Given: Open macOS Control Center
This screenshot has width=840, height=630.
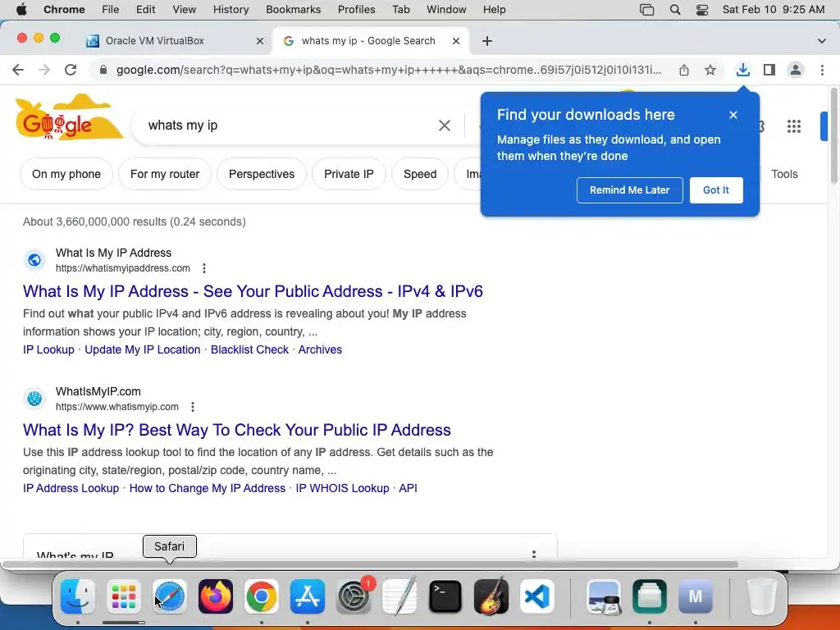Looking at the screenshot, I should pos(702,10).
